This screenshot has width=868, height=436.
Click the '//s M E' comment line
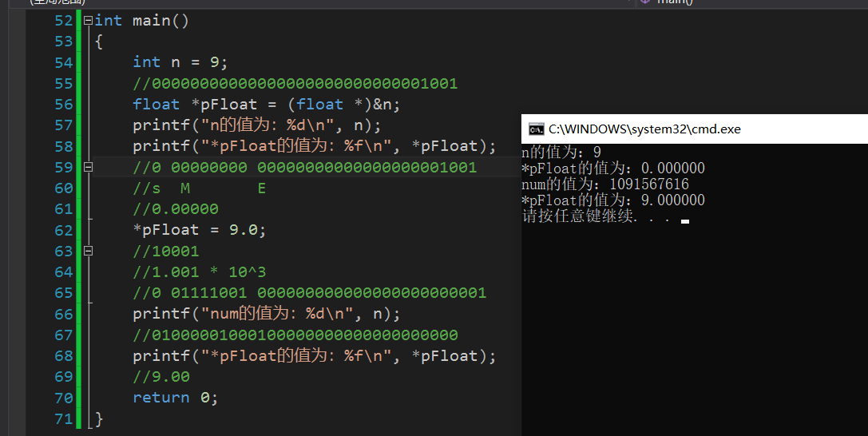200,188
